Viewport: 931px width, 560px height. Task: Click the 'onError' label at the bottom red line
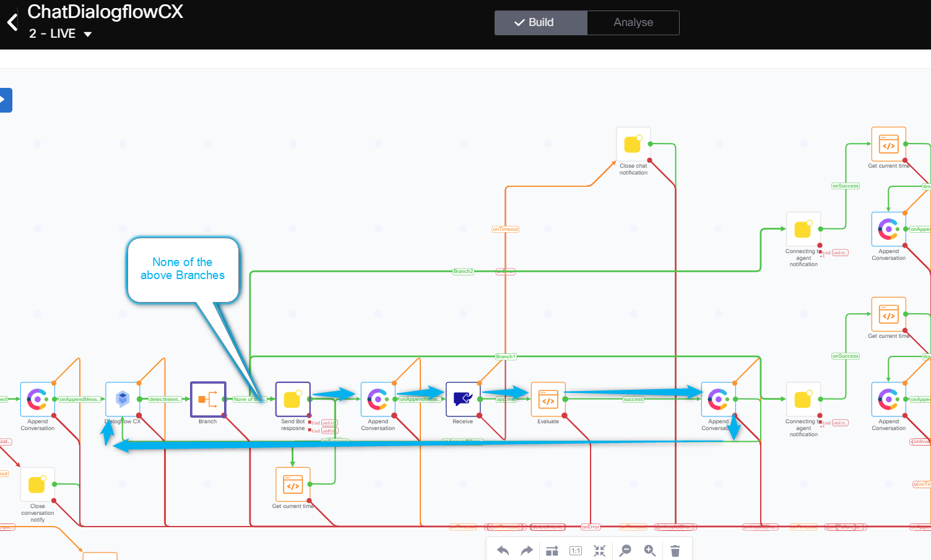click(x=591, y=527)
